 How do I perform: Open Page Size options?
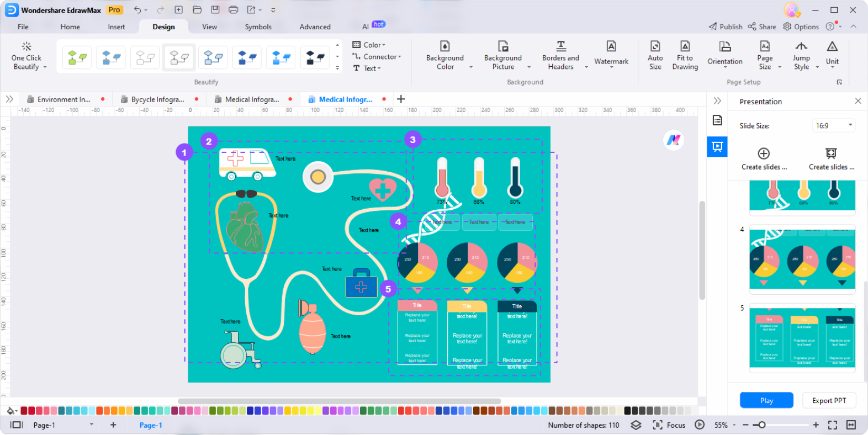[x=765, y=55]
